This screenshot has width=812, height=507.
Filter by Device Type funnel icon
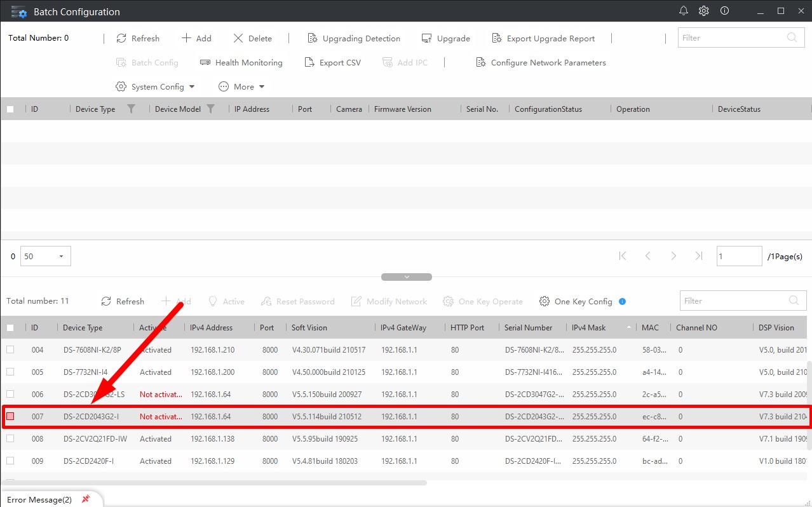(x=132, y=109)
